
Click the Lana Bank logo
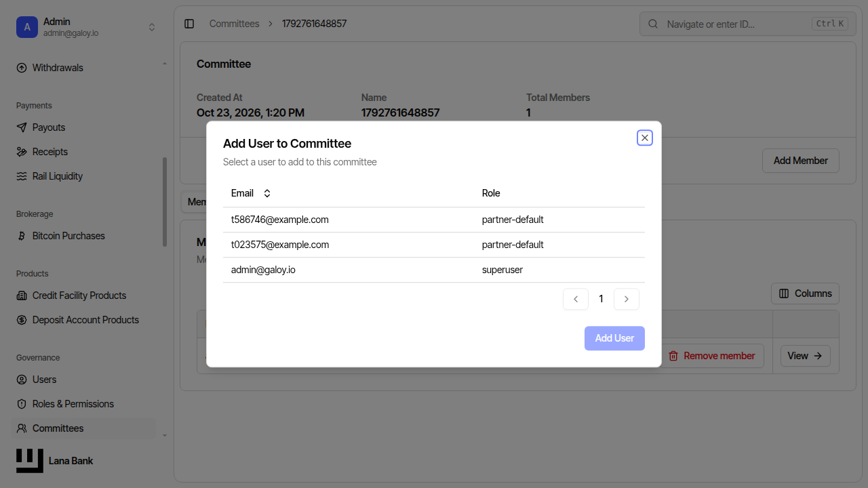(30, 461)
